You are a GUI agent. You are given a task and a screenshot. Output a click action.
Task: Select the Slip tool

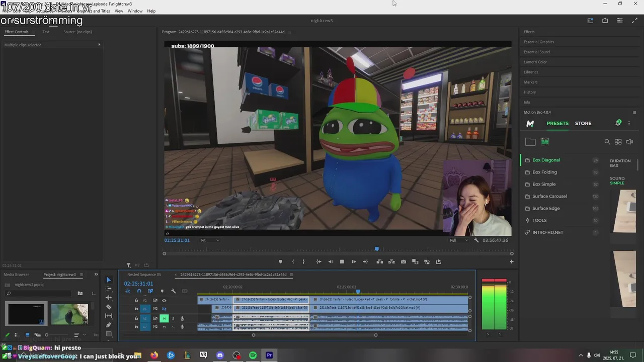pyautogui.click(x=109, y=316)
